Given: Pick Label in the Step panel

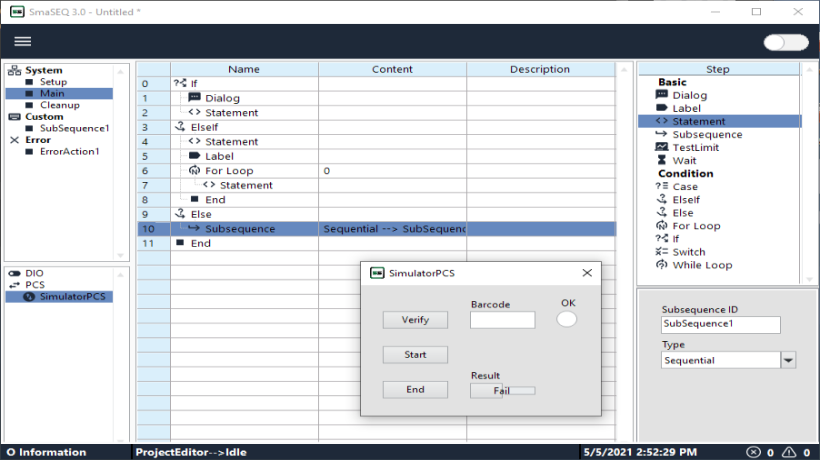Looking at the screenshot, I should 686,108.
